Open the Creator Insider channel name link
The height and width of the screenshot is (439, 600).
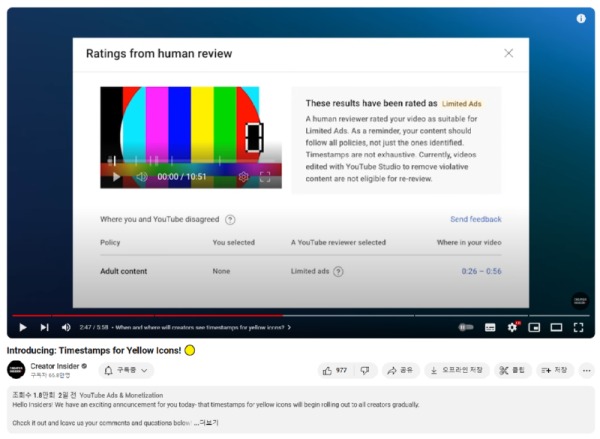tap(56, 366)
